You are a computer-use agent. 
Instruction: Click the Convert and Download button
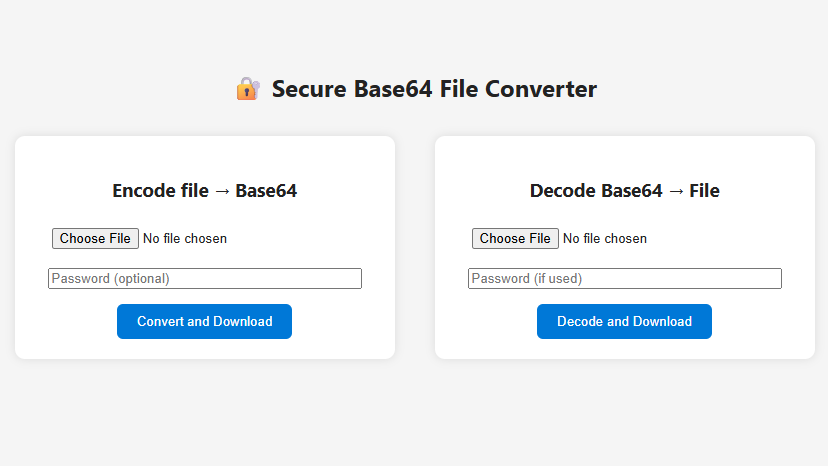pyautogui.click(x=204, y=321)
